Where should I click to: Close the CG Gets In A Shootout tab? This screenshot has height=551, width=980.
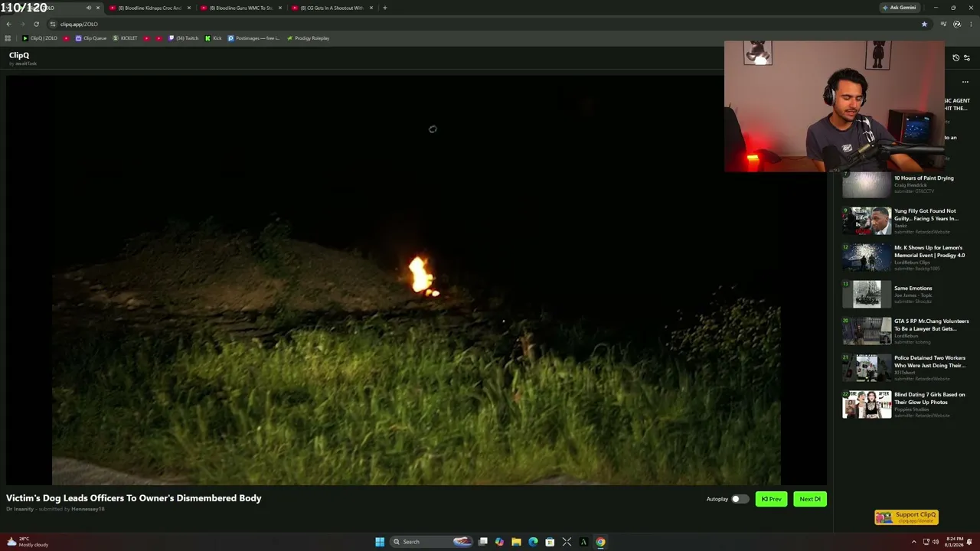pyautogui.click(x=371, y=8)
